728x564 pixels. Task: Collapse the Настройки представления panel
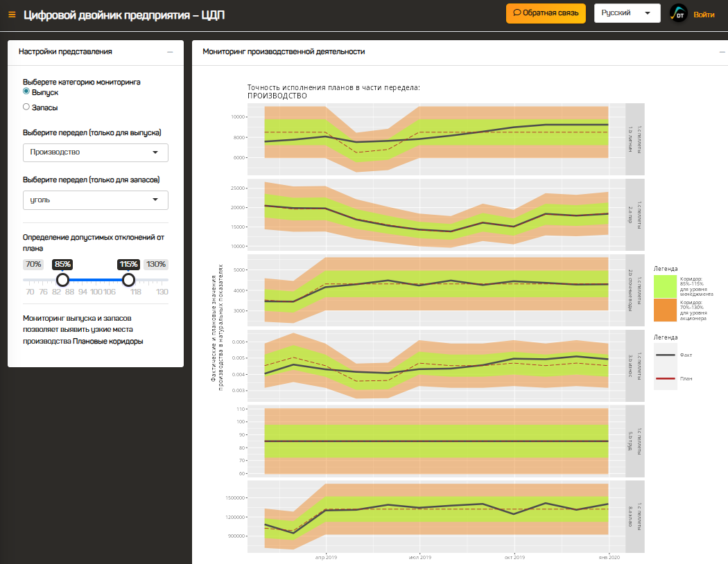[170, 52]
